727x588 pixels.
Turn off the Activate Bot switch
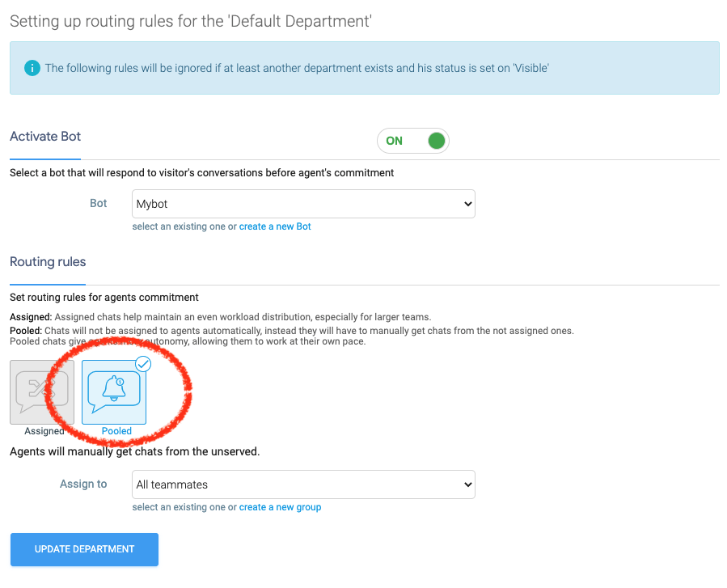412,141
